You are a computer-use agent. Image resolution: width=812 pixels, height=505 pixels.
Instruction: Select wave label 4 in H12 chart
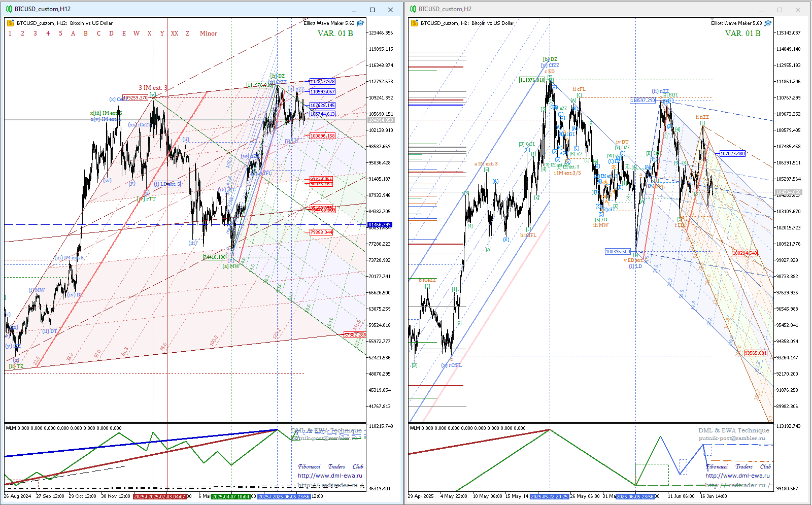pos(48,33)
